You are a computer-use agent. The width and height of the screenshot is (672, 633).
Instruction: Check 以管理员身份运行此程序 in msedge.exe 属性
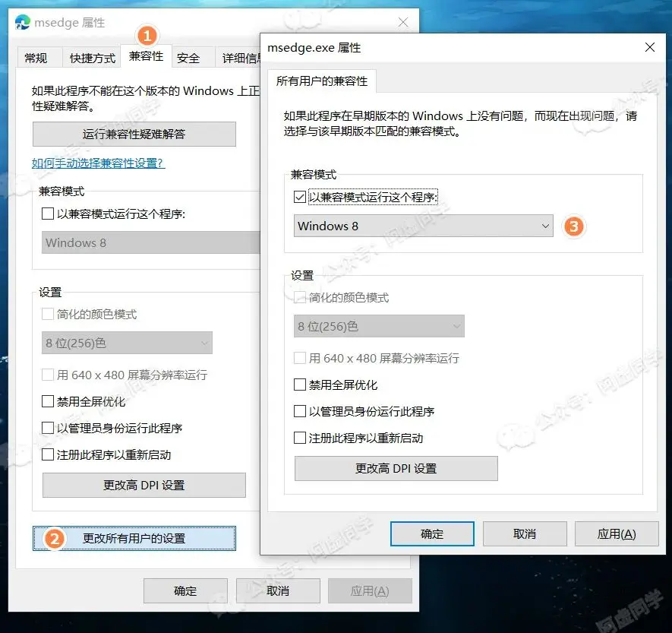300,411
